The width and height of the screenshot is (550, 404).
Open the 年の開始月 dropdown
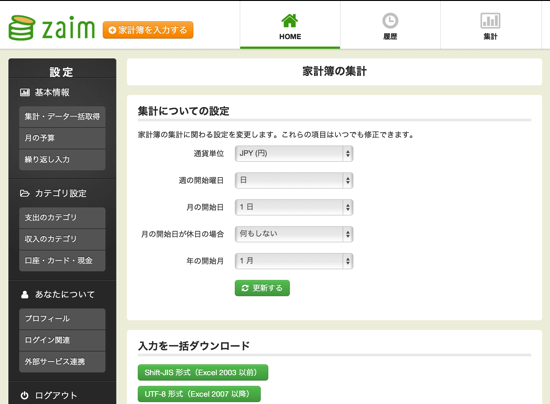point(294,261)
